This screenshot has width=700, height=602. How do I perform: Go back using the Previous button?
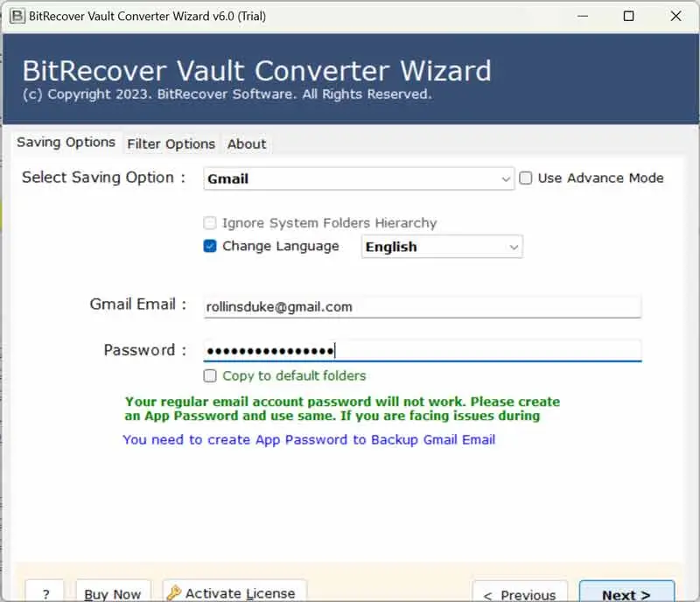coord(520,593)
